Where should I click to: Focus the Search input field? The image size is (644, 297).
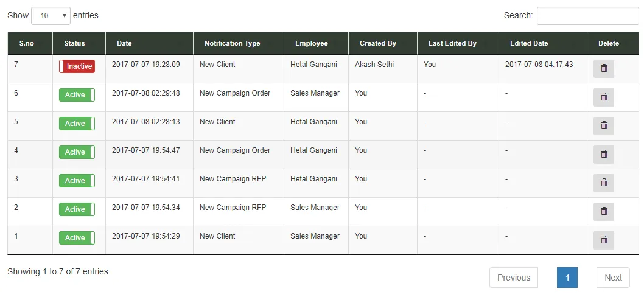587,16
